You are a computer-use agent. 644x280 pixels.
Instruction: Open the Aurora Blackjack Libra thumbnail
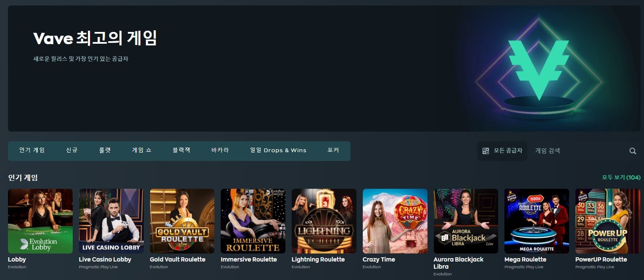click(466, 221)
